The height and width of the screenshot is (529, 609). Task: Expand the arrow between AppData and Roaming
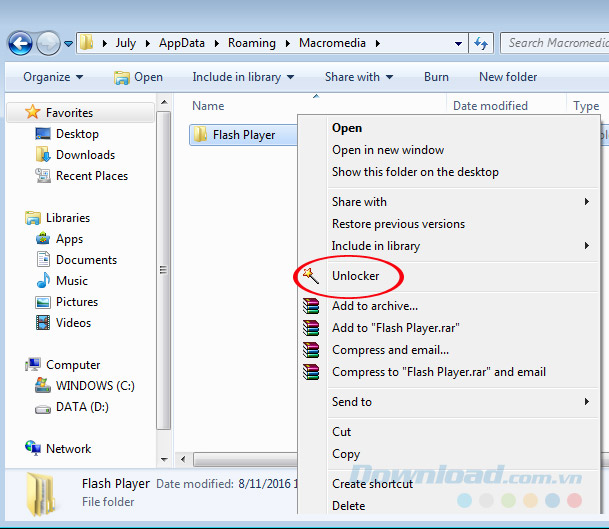coord(217,43)
